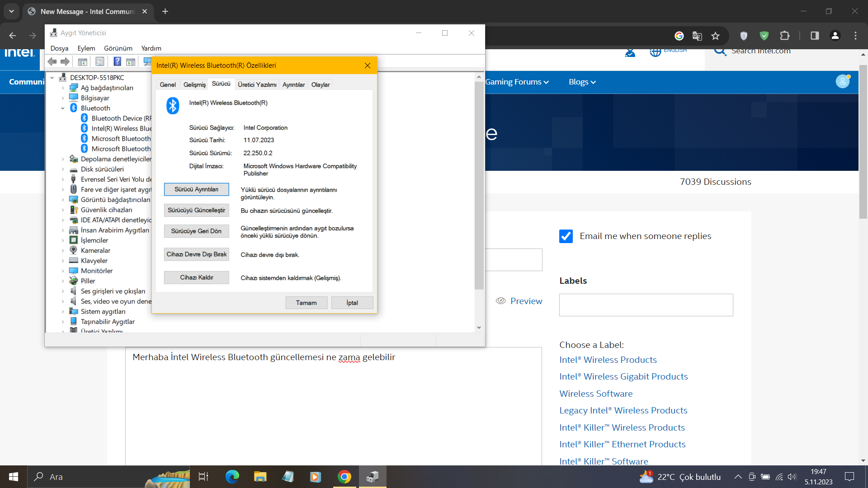Click the Google Translate icon in address bar
This screenshot has height=488, width=868.
tap(697, 36)
